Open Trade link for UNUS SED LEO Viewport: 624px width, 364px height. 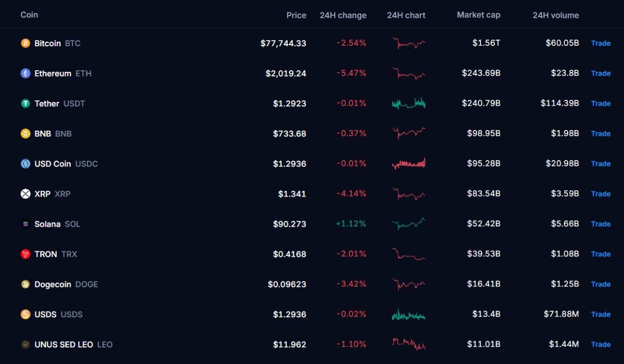601,344
